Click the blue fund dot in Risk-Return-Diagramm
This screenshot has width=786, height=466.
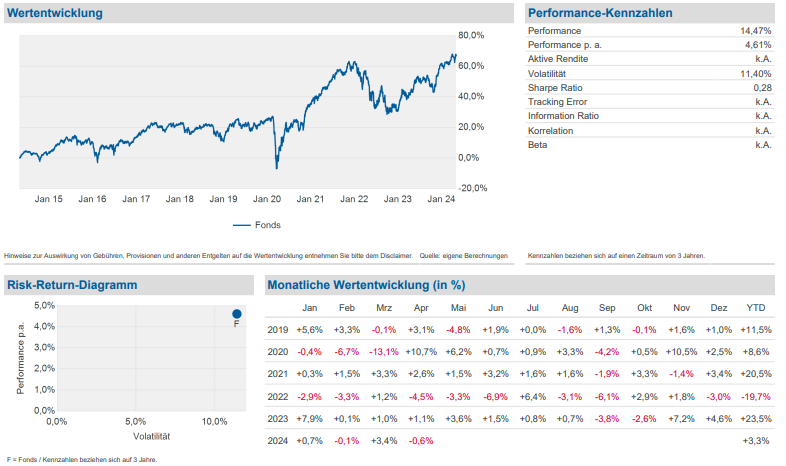click(x=237, y=314)
